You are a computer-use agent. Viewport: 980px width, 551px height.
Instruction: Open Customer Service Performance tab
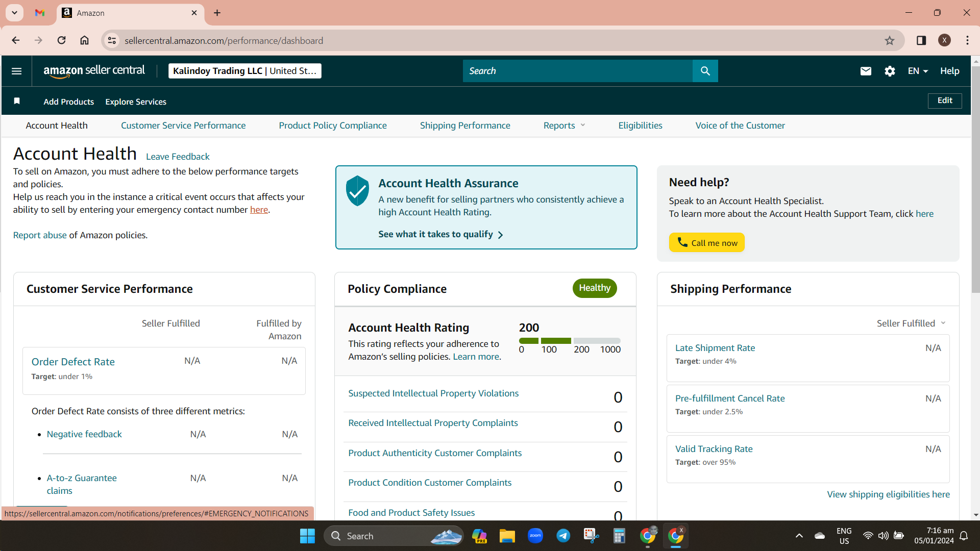click(183, 126)
